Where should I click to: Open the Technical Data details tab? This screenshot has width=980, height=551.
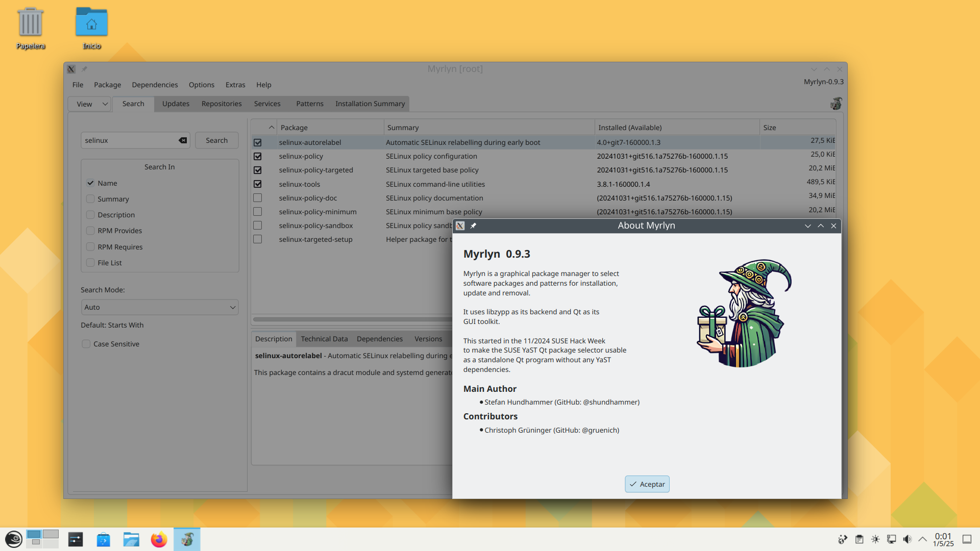[324, 339]
